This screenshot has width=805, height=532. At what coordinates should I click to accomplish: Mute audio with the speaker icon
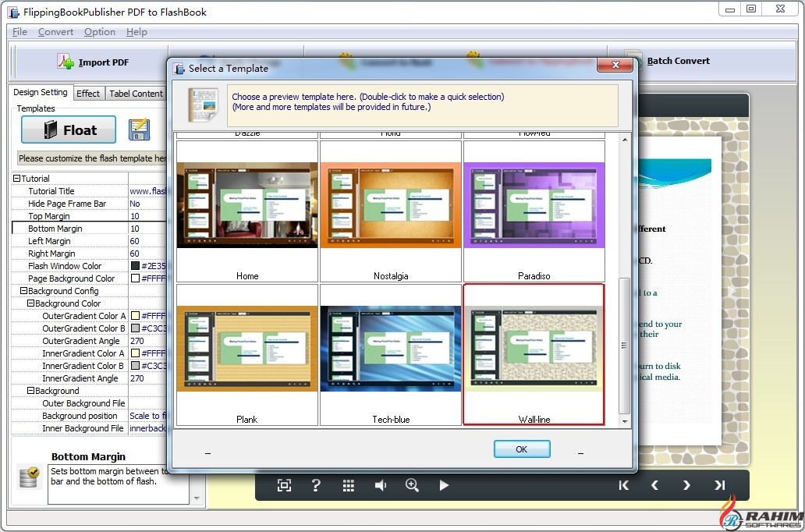tap(381, 485)
